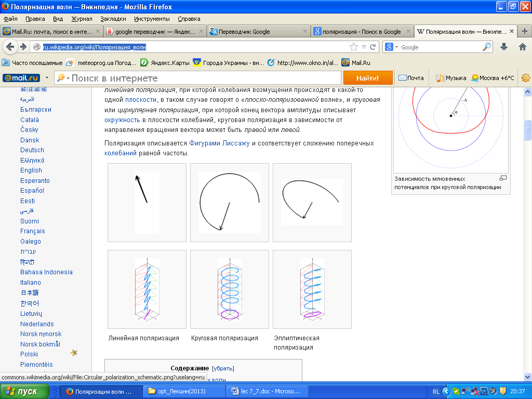Click the volume speaker tray icon
The height and width of the screenshot is (399, 532).
(x=494, y=392)
